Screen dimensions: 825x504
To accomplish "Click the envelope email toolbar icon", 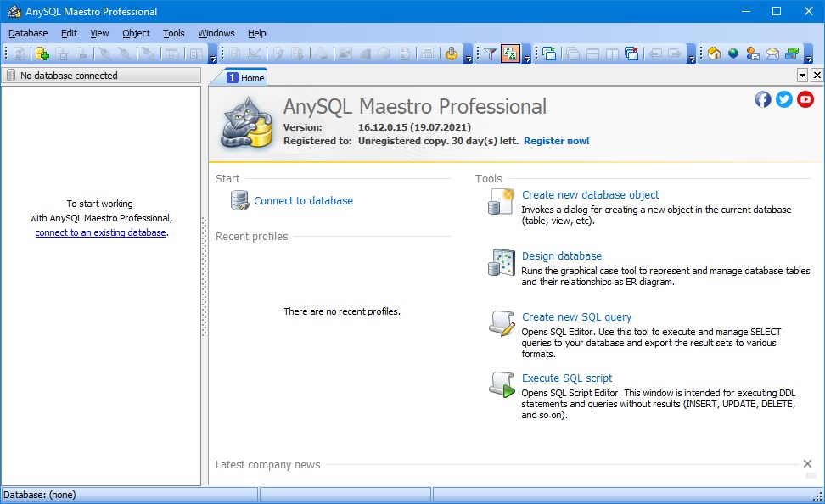I will pyautogui.click(x=772, y=54).
